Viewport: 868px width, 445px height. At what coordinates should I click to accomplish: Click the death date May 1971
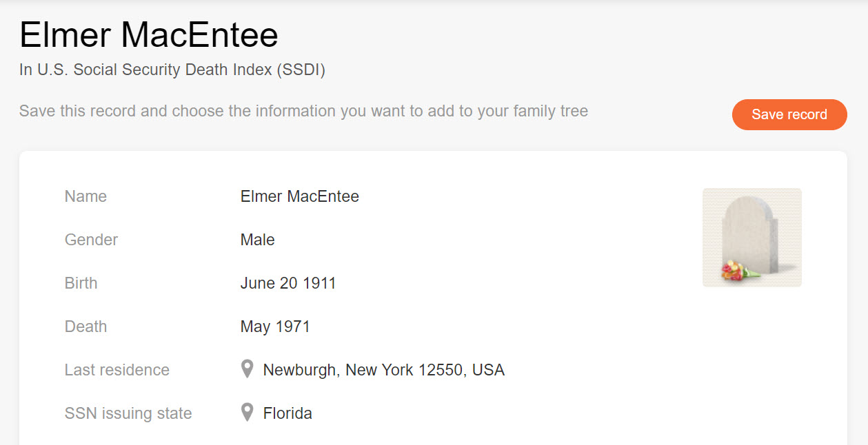point(275,327)
